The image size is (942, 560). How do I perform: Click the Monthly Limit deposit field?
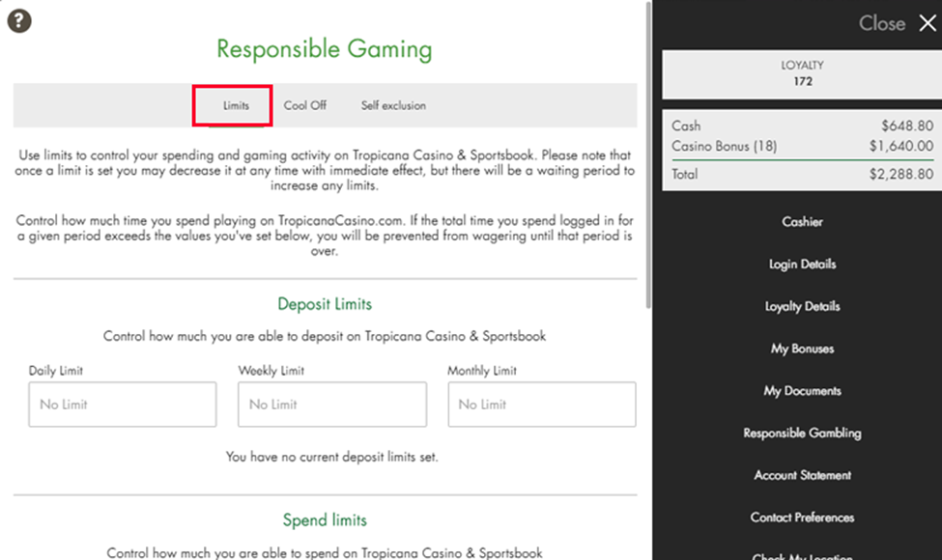click(542, 405)
